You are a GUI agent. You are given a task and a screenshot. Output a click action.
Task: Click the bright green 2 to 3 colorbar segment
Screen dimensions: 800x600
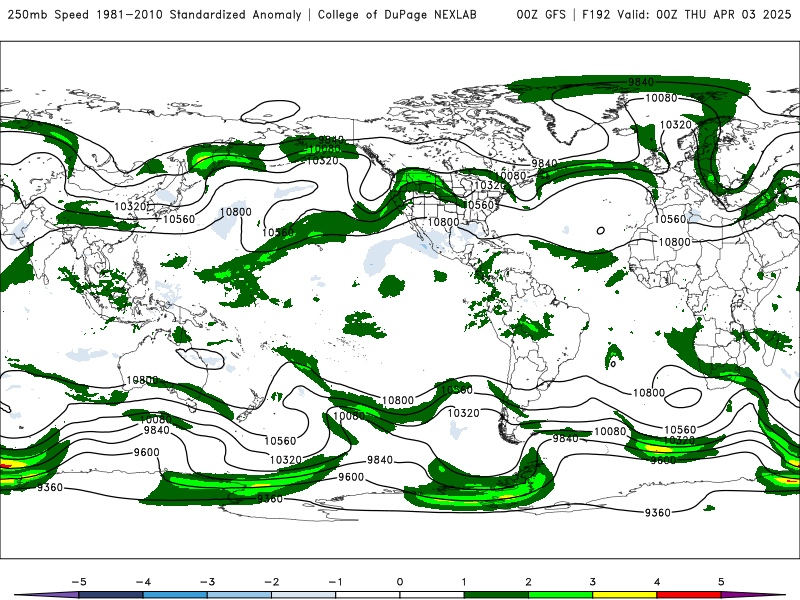[x=560, y=595]
